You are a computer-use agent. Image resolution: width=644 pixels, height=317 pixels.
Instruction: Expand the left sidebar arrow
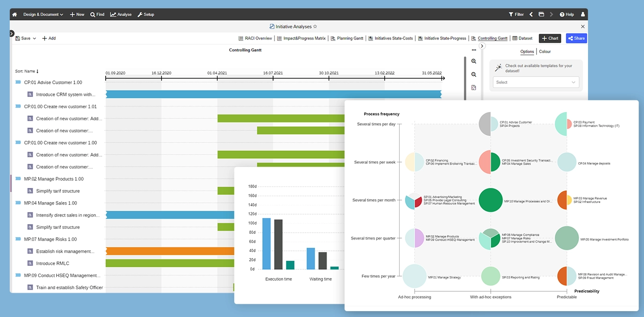point(12,34)
